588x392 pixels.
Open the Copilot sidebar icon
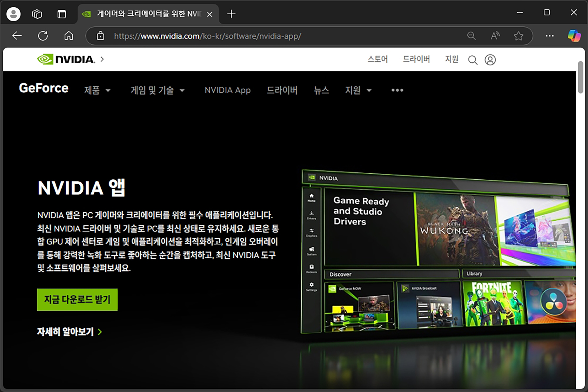pyautogui.click(x=574, y=36)
